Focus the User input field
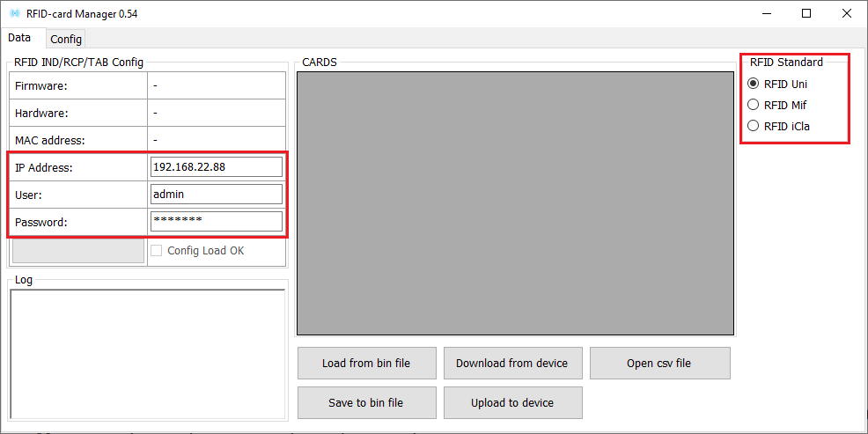Image resolution: width=868 pixels, height=434 pixels. [x=217, y=195]
